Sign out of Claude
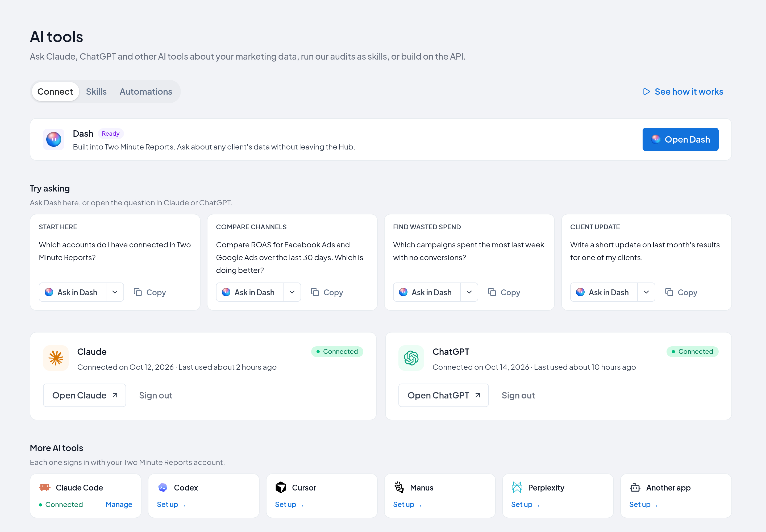Screen dimensions: 766x532 pyautogui.click(x=156, y=395)
